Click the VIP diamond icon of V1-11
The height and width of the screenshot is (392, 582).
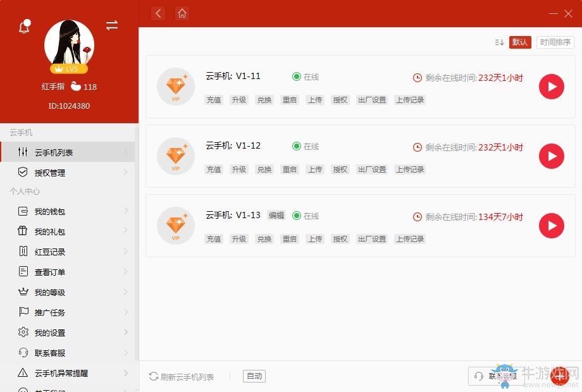pyautogui.click(x=176, y=87)
